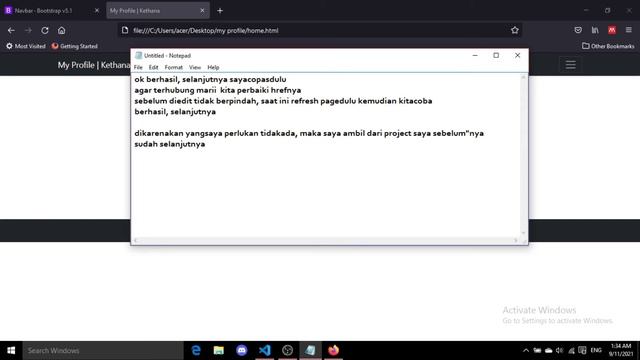Open the clock showing 1:34 AM
Screen dimensions: 640x360
621,351
